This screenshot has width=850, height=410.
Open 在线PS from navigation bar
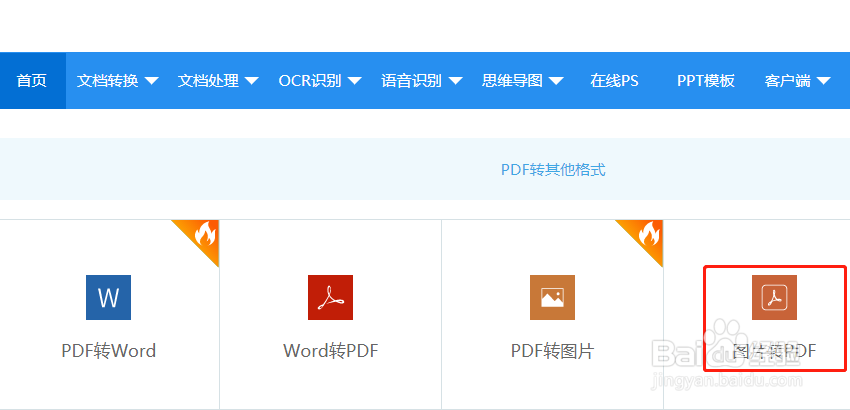(614, 81)
